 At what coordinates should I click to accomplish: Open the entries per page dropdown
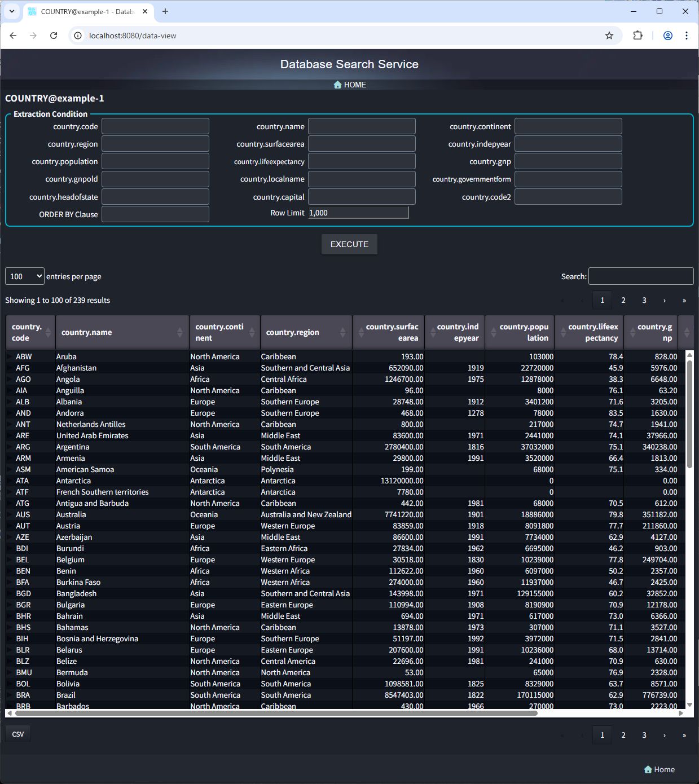(x=24, y=276)
